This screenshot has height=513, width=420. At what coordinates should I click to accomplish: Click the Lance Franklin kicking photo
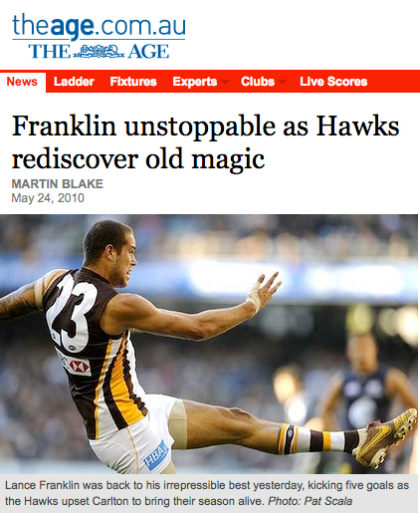click(209, 344)
